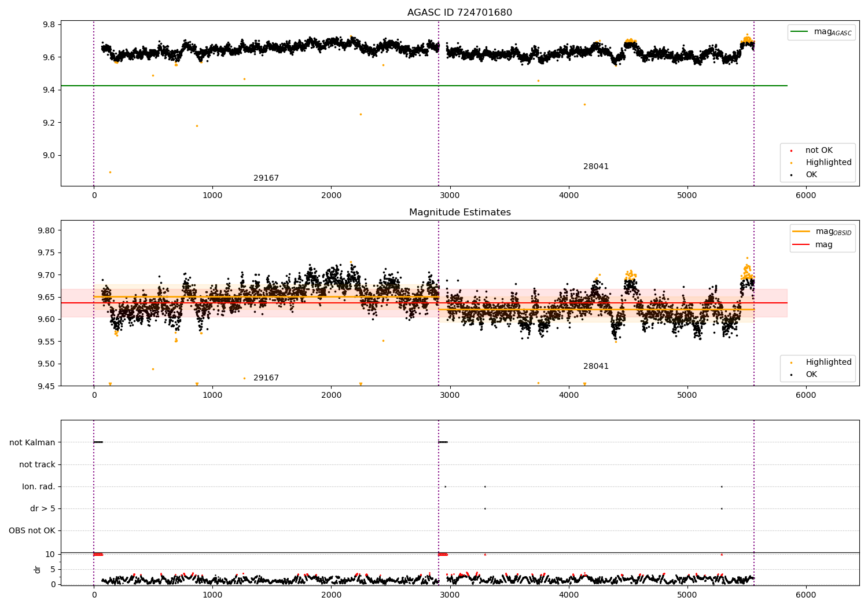Click the 'dr > 5' row label

pos(43,509)
